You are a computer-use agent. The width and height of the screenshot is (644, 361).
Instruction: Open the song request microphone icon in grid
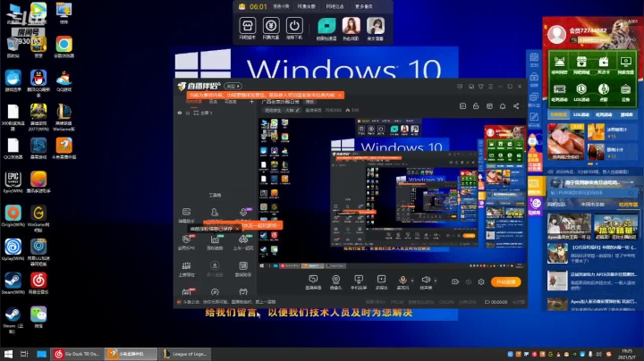[604, 89]
